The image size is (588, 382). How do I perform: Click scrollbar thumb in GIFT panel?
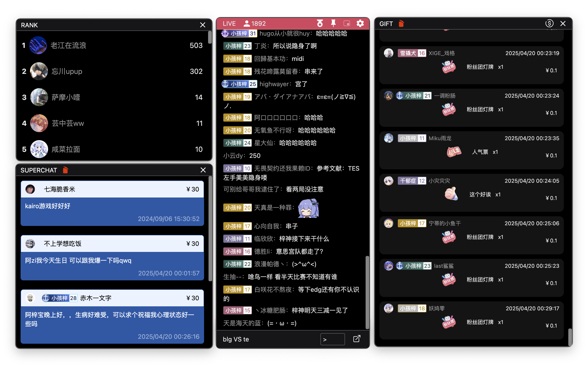[570, 337]
